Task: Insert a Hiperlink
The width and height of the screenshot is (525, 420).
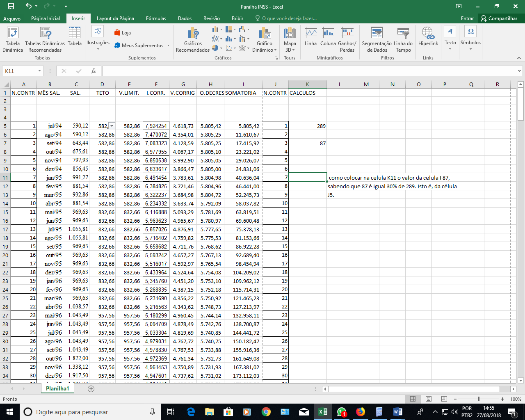Action: tap(428, 36)
